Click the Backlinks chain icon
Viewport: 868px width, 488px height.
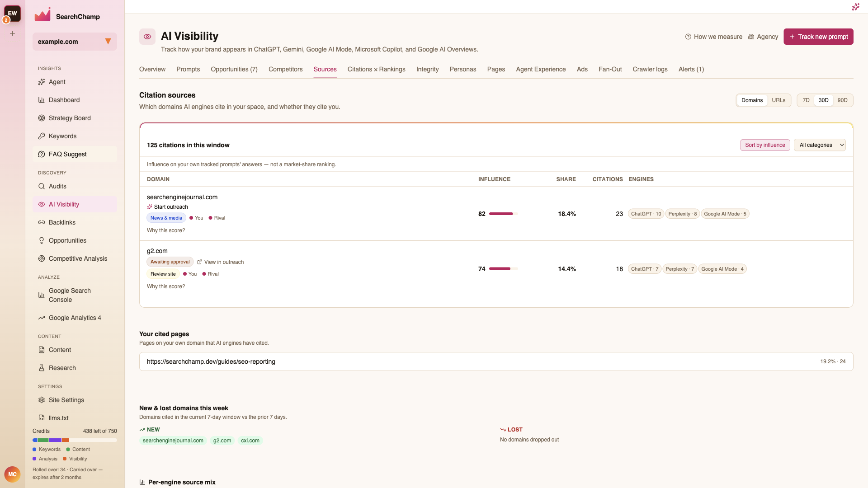pos(42,222)
